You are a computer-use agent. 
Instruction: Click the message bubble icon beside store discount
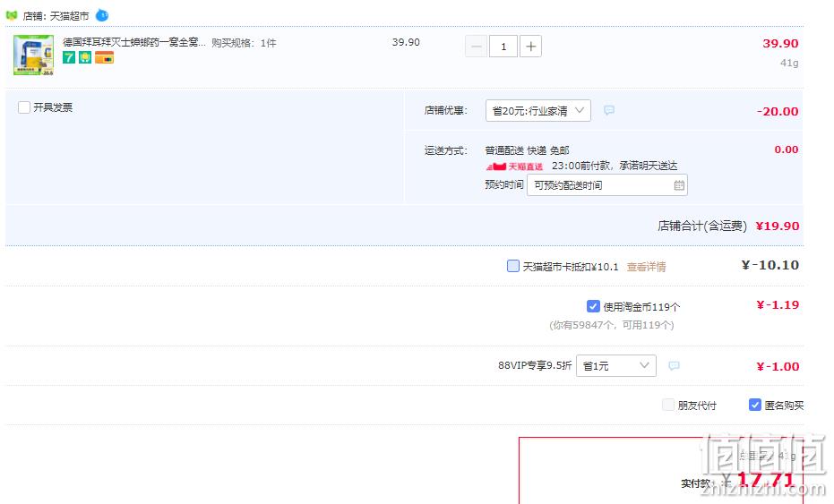[x=609, y=110]
